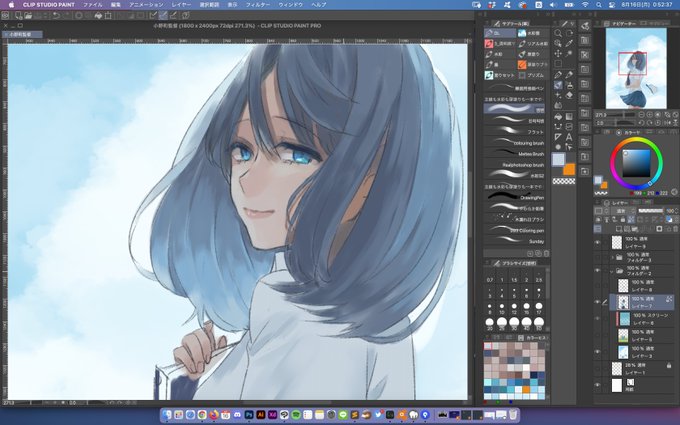This screenshot has width=680, height=425.
Task: Expand フォルダー3 folder
Action: [x=612, y=257]
